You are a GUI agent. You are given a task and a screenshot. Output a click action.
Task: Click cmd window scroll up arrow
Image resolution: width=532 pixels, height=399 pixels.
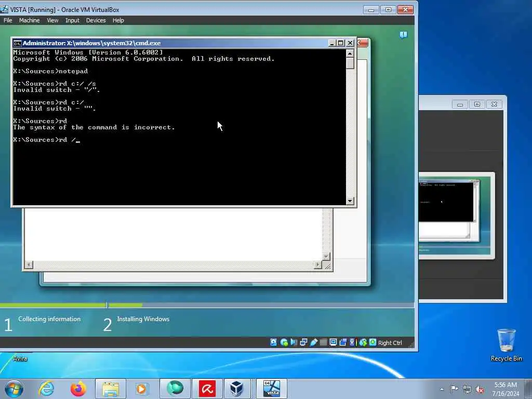(350, 54)
